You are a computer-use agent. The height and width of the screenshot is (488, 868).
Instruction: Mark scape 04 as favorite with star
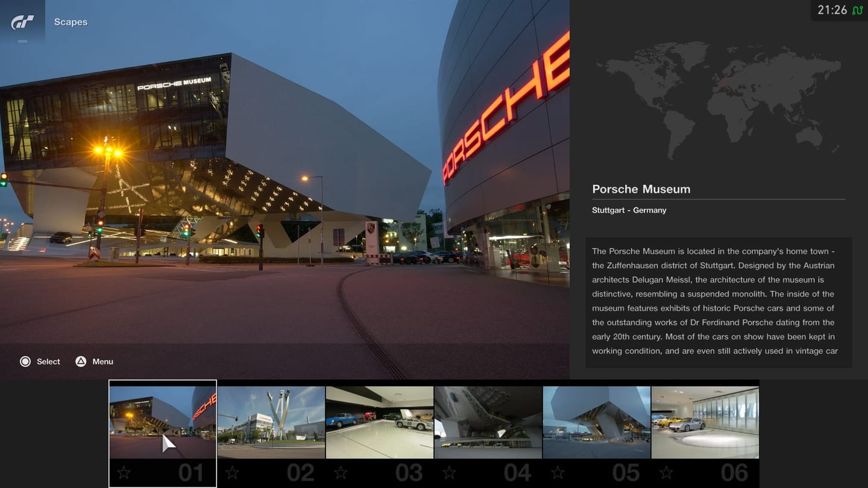pyautogui.click(x=449, y=473)
